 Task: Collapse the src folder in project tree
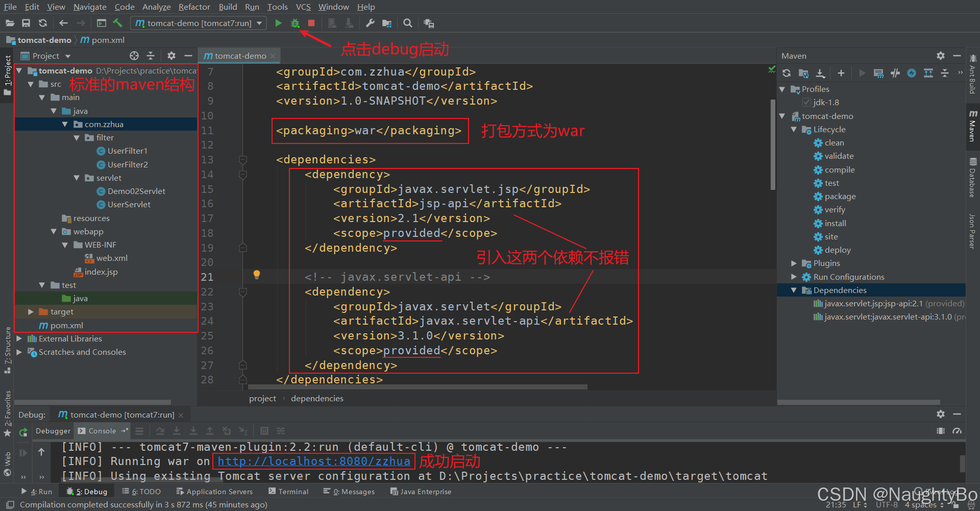click(31, 84)
